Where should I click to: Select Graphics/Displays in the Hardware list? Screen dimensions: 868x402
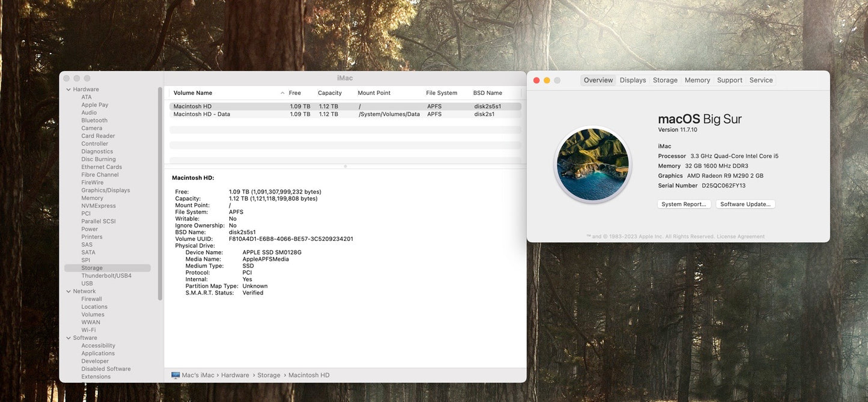pyautogui.click(x=106, y=190)
